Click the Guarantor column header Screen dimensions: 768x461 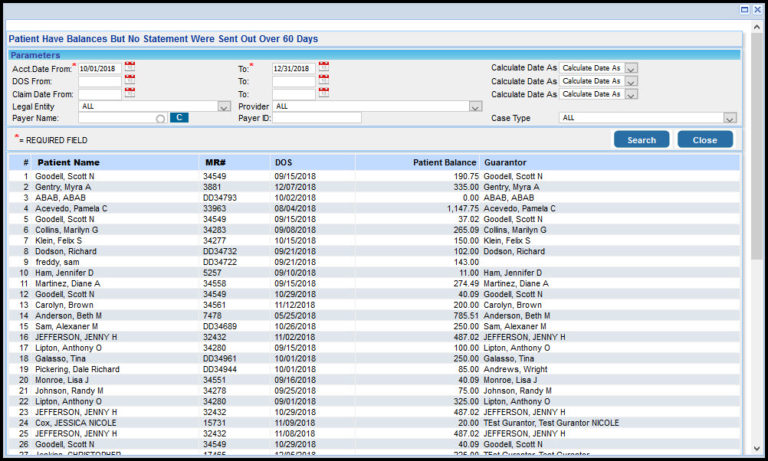(x=506, y=162)
